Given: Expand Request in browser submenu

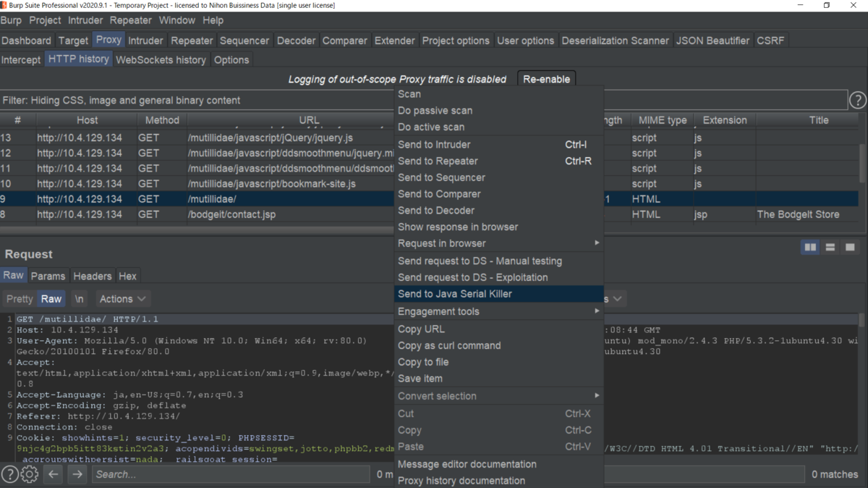Looking at the screenshot, I should pyautogui.click(x=499, y=243).
